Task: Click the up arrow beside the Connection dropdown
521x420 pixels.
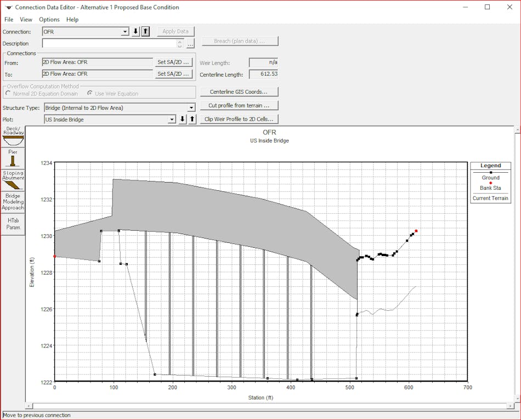Action: pos(145,31)
